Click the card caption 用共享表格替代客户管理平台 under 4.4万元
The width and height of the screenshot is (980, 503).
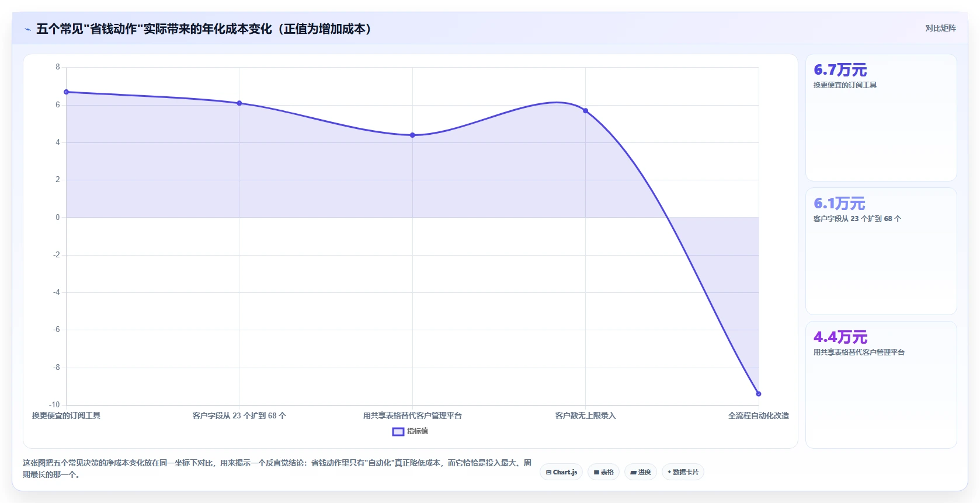click(x=859, y=352)
